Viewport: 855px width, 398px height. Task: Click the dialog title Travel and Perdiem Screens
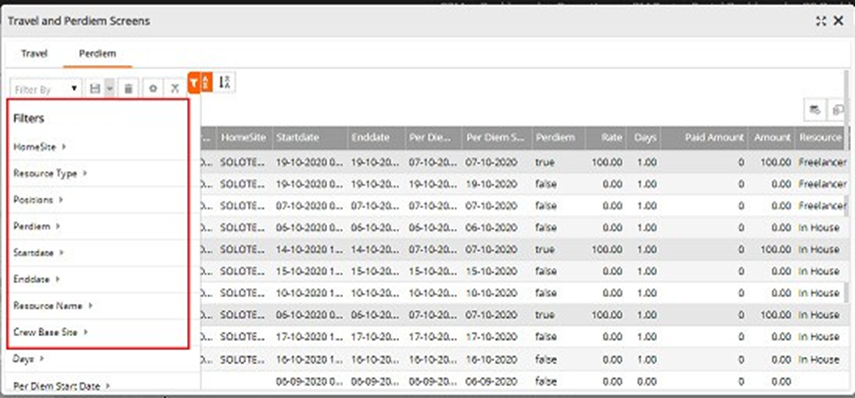79,21
